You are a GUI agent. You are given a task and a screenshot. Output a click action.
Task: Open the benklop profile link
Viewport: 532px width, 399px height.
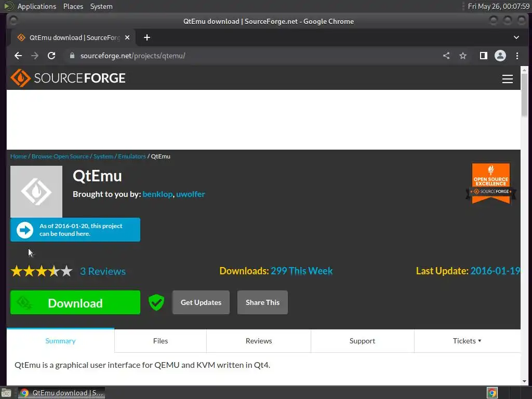[x=157, y=194]
